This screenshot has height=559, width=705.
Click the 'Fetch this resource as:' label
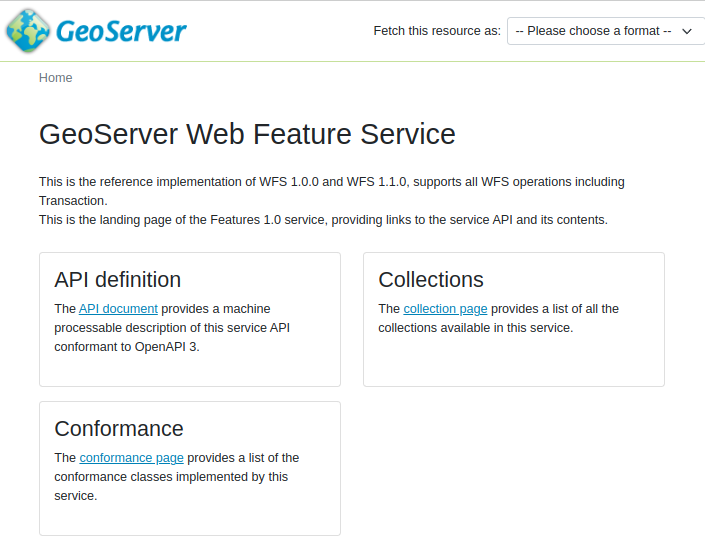tap(437, 31)
